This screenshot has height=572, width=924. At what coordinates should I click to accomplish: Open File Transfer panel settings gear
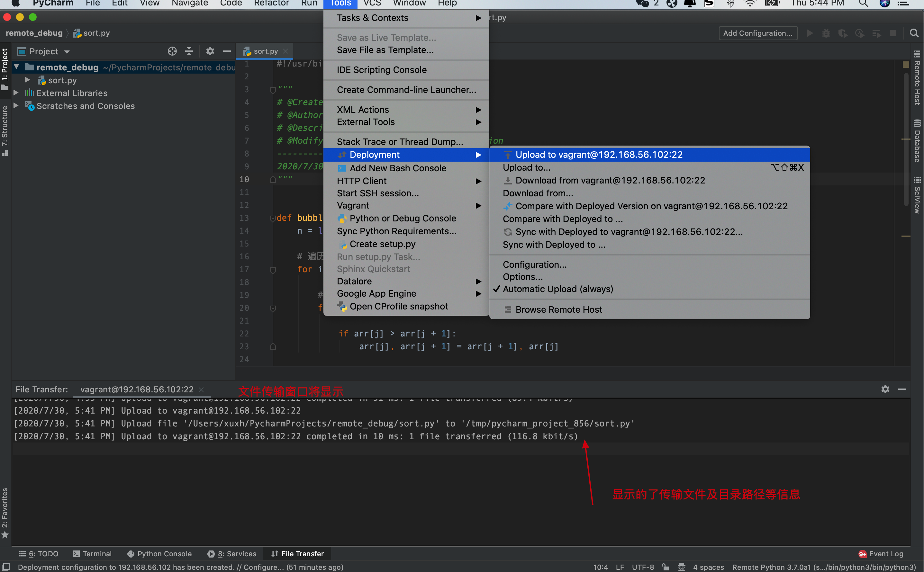coord(885,389)
